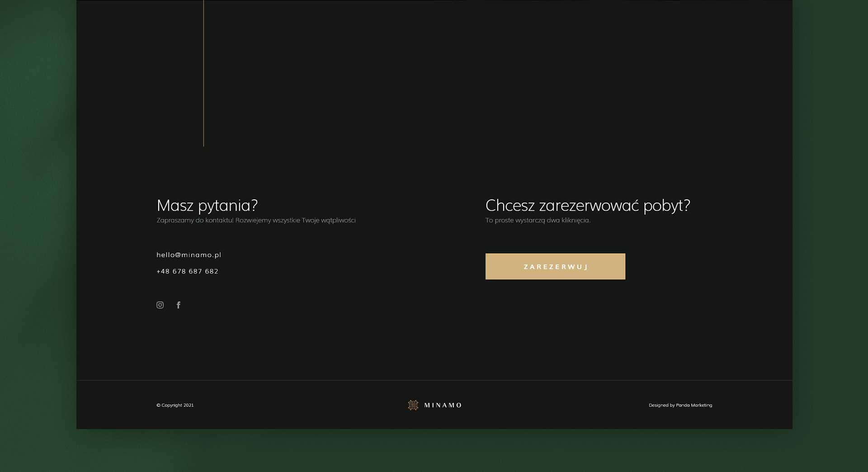The width and height of the screenshot is (868, 472).
Task: Call the +48 678 687 682 number
Action: pyautogui.click(x=187, y=271)
